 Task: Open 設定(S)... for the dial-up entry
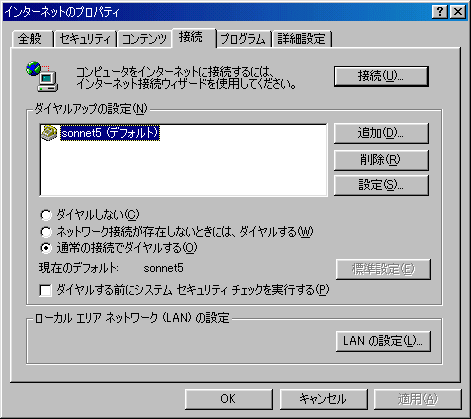tap(381, 185)
